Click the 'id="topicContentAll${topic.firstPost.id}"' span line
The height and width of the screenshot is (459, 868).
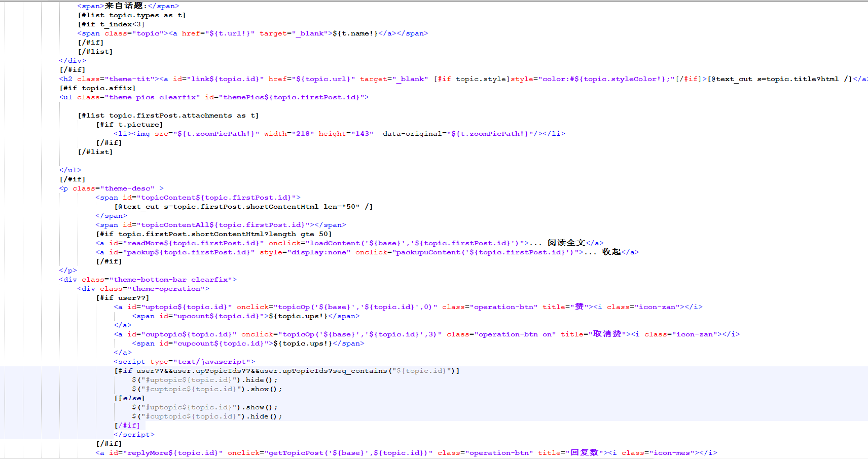221,225
